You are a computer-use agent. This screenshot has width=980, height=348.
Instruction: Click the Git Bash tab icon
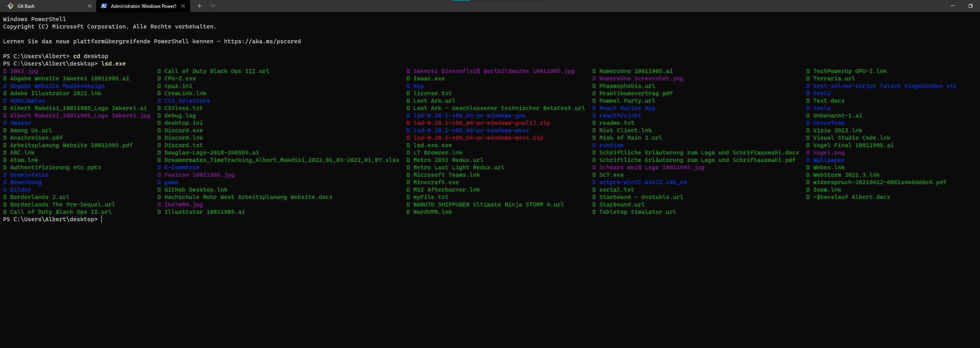pyautogui.click(x=11, y=6)
